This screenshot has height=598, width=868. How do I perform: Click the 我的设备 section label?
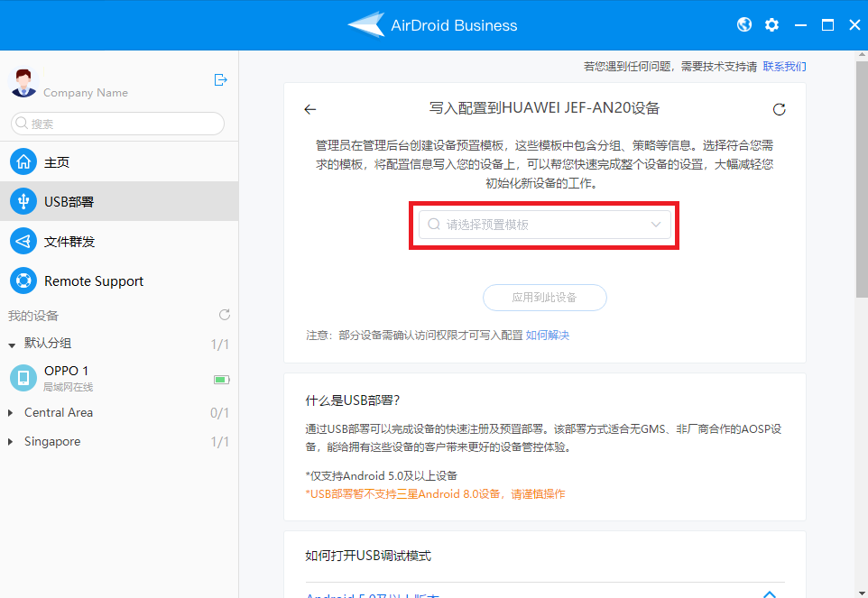tap(33, 316)
